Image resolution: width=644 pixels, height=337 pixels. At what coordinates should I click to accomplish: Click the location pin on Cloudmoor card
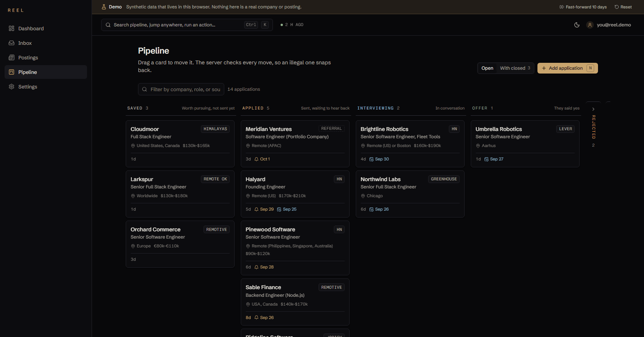[133, 146]
